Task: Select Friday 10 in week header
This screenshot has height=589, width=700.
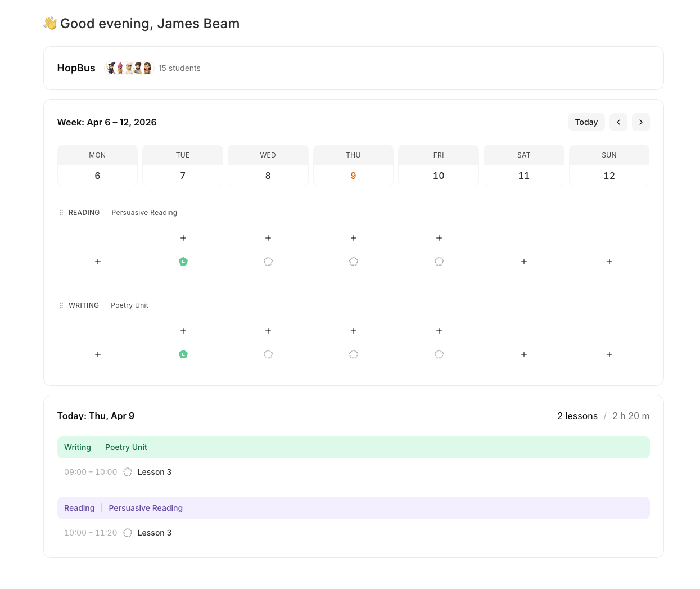Action: click(439, 165)
